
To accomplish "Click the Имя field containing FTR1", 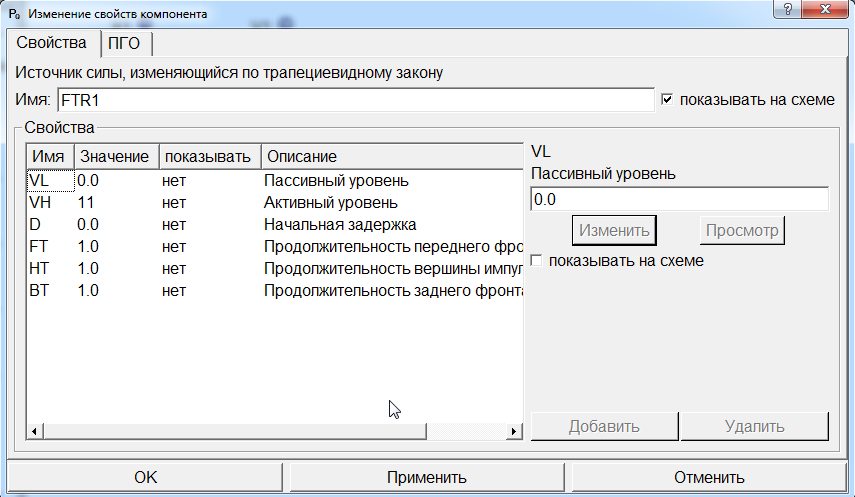I will coord(355,100).
